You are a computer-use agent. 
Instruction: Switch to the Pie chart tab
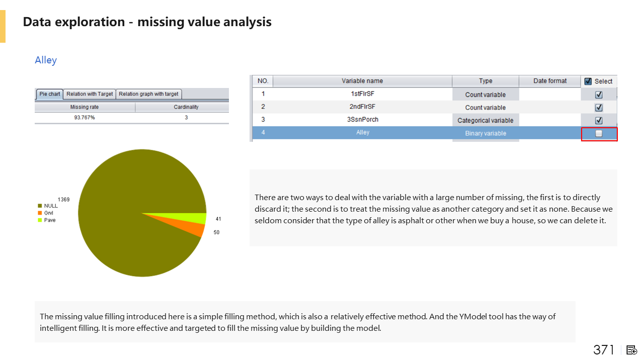[x=50, y=94]
